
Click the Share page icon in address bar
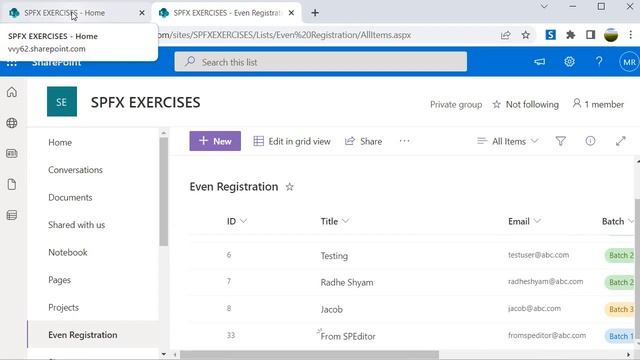pyautogui.click(x=506, y=35)
